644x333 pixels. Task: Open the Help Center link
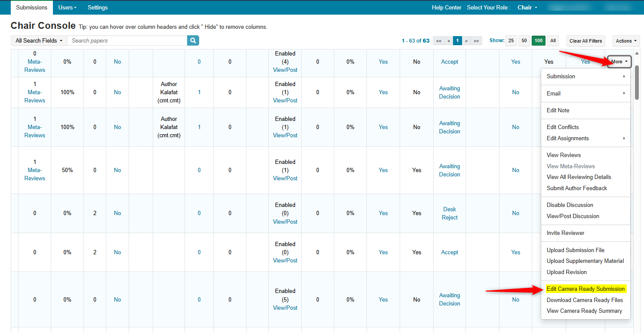pyautogui.click(x=447, y=7)
